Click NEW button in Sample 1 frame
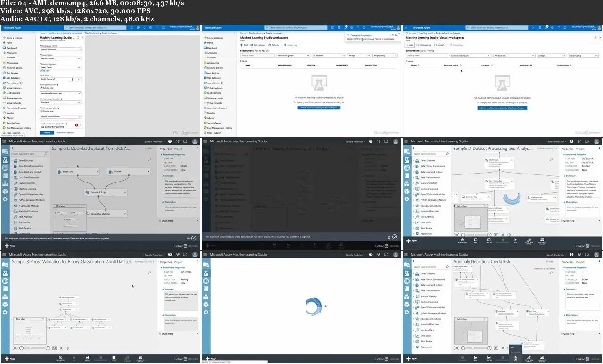 10,246
